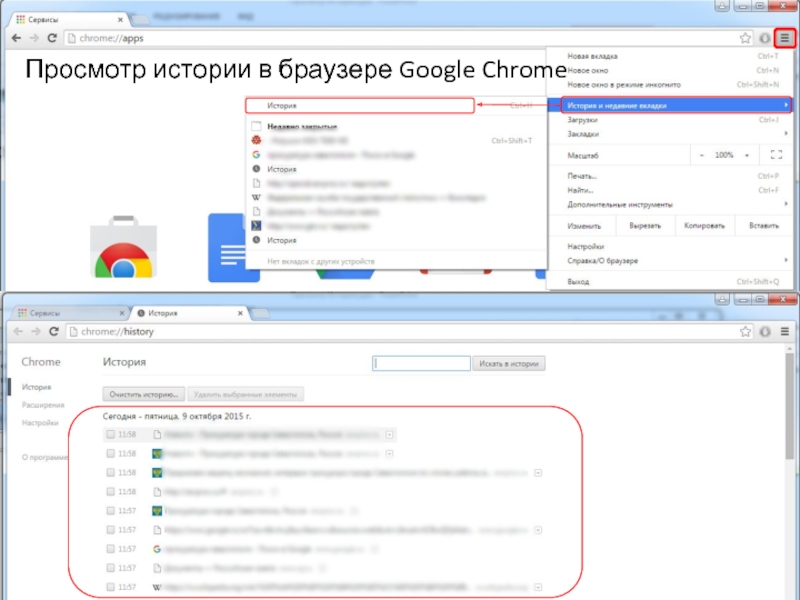Screen dimensions: 800x600
Task: Open the Chrome menu button in the top window
Action: coord(784,38)
